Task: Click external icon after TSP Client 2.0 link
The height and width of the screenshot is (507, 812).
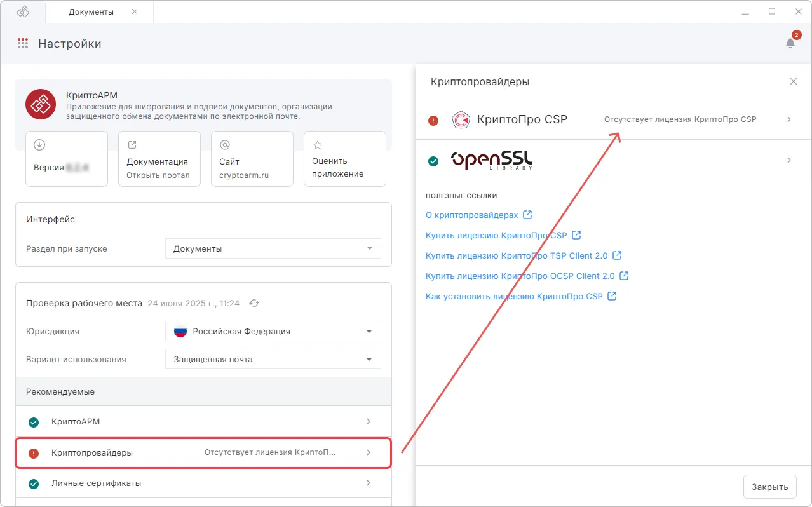Action: point(617,255)
